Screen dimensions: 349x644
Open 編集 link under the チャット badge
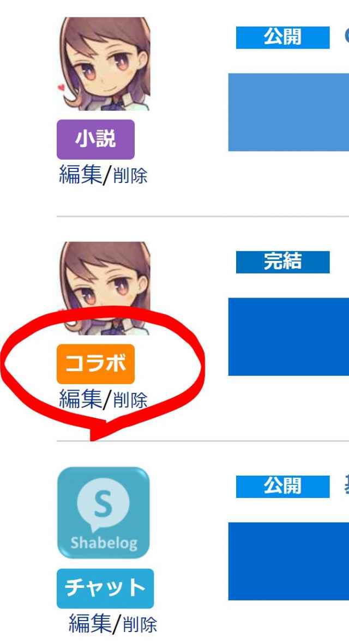89,623
